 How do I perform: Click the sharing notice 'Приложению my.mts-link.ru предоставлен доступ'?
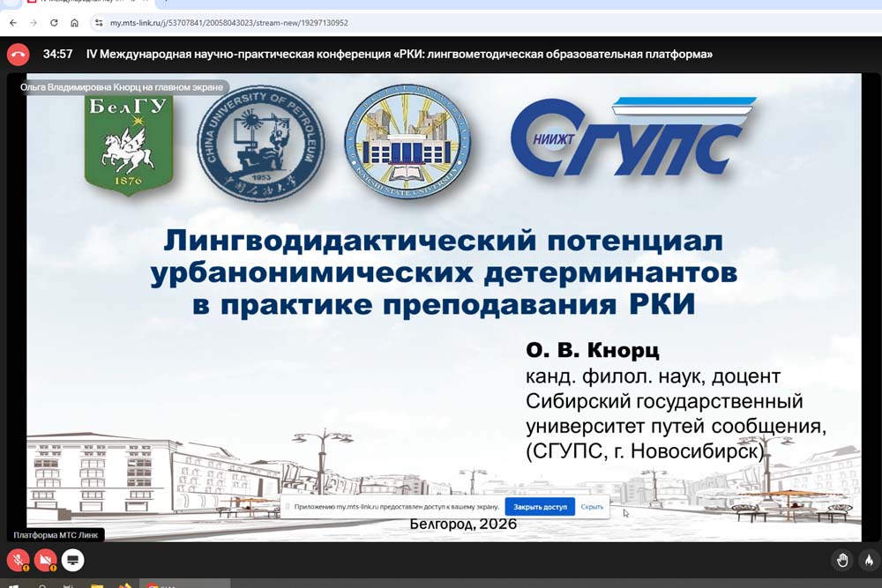pos(397,507)
